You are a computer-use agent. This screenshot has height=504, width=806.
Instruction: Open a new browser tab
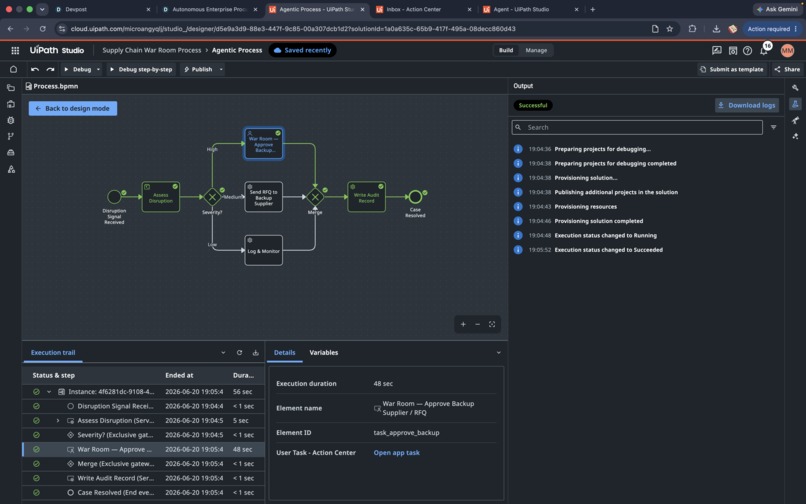(593, 9)
